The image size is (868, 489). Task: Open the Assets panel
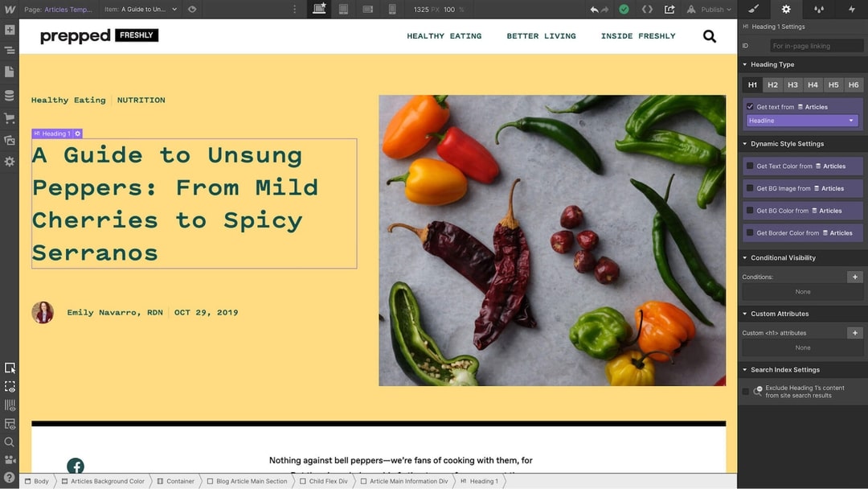tap(10, 140)
